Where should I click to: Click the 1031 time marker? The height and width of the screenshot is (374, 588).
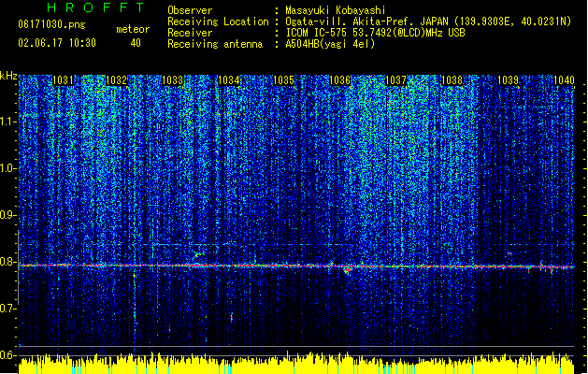click(x=63, y=80)
